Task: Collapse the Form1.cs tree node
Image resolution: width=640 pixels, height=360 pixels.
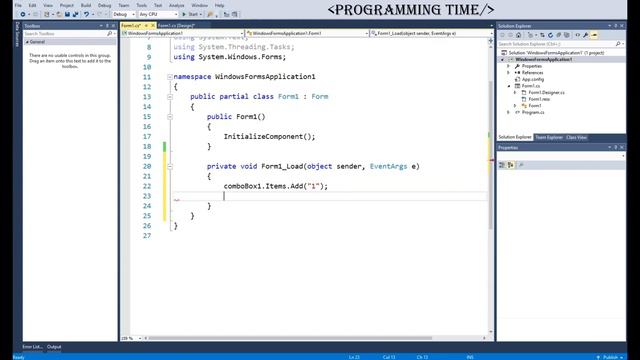Action: [509, 86]
